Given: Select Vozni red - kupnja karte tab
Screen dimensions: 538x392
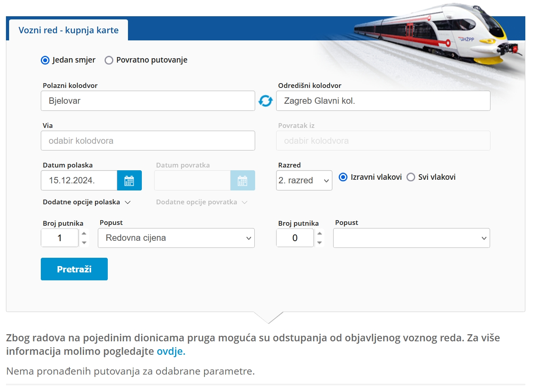Looking at the screenshot, I should [x=69, y=30].
